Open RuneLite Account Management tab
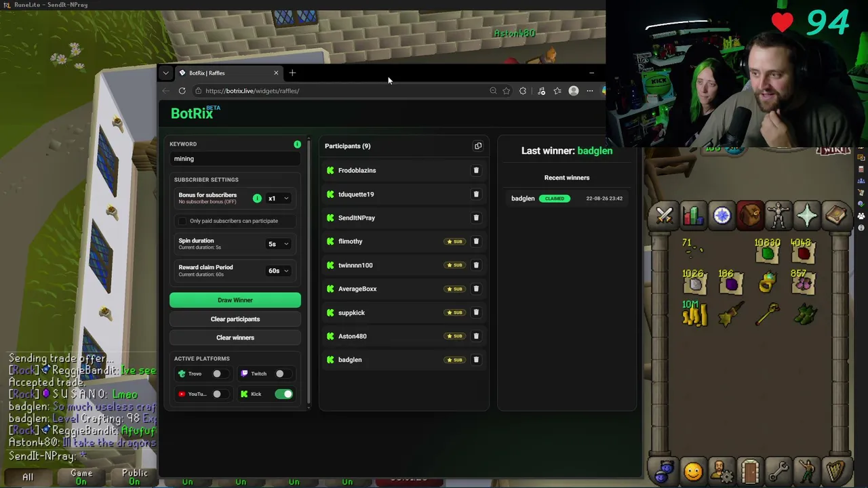This screenshot has width=868, height=488. click(x=722, y=471)
